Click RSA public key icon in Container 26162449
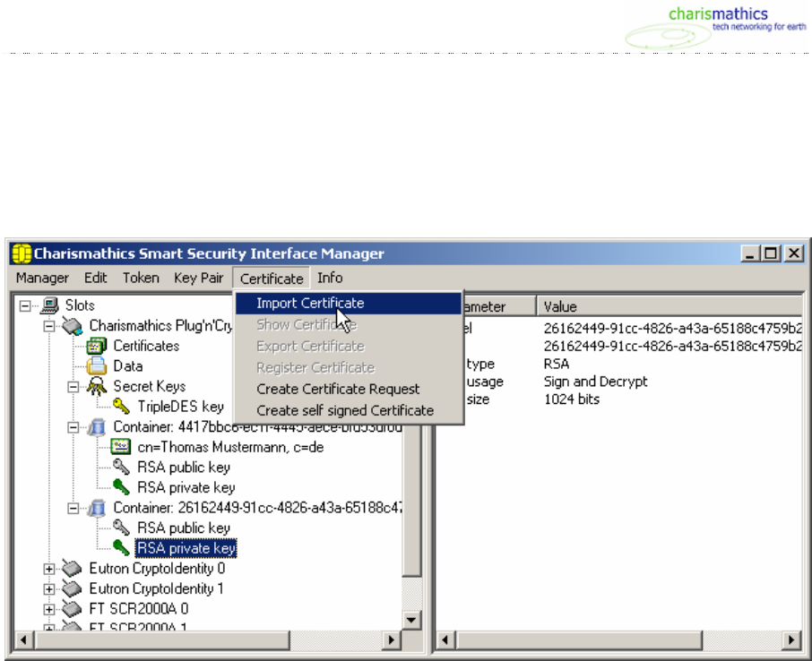 121,528
